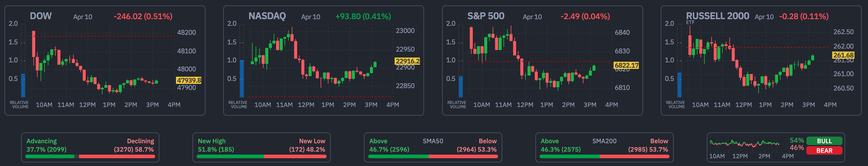Viewport: 868px width, 166px height.
Task: Click the bull/bear sentiment mini chart
Action: 744,144
